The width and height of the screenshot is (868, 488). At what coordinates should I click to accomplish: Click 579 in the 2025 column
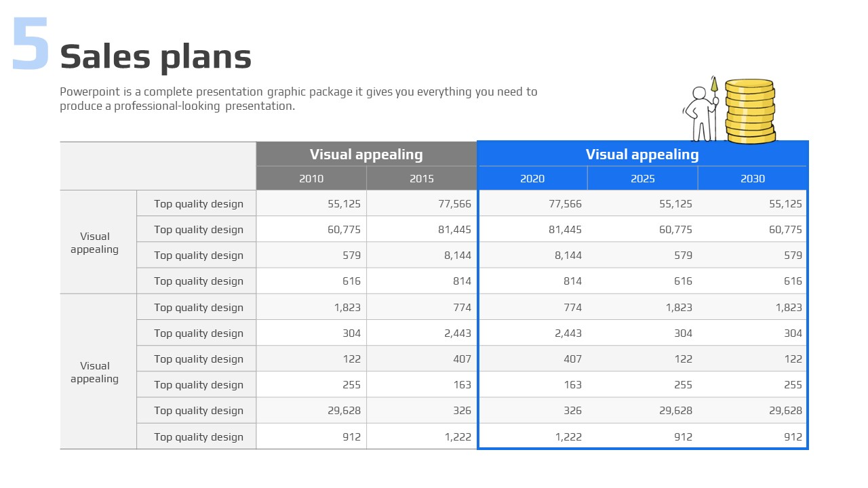tap(683, 255)
